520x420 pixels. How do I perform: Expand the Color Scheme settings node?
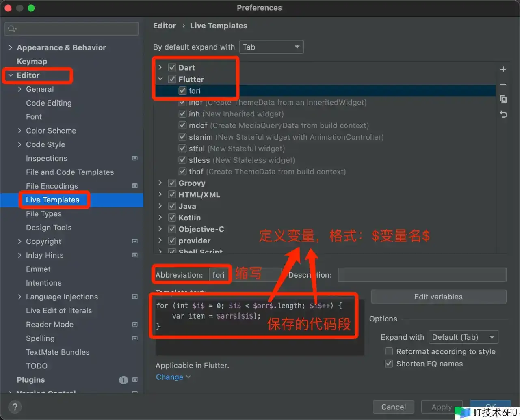coord(19,131)
